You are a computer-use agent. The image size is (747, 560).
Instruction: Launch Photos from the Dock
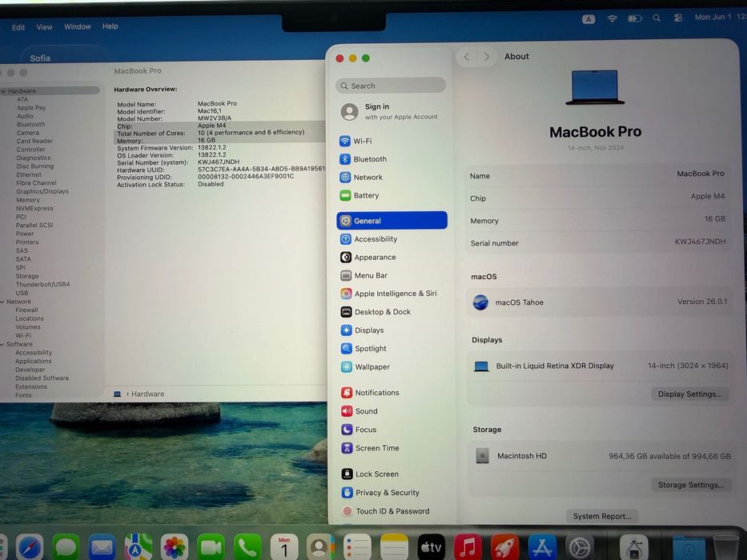[x=175, y=548]
